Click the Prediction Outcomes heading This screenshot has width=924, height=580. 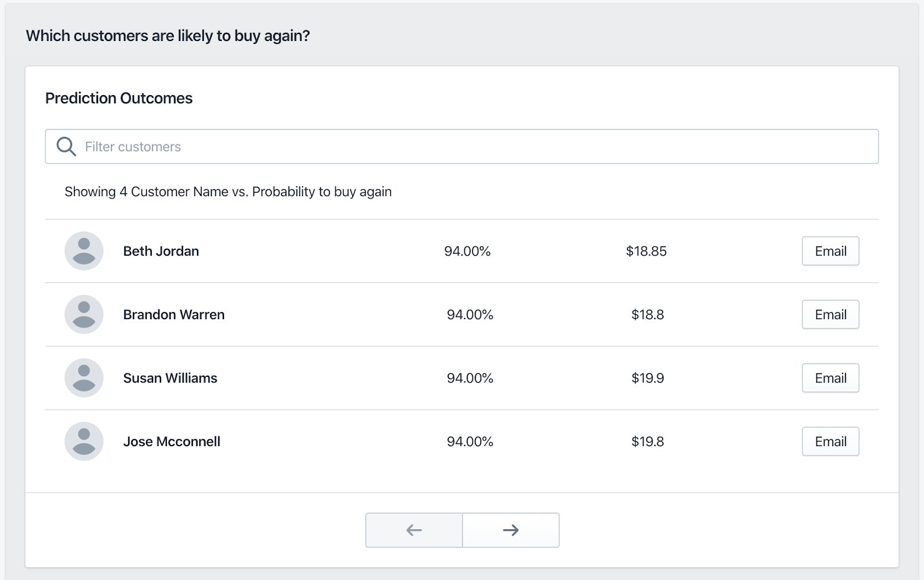coord(119,98)
